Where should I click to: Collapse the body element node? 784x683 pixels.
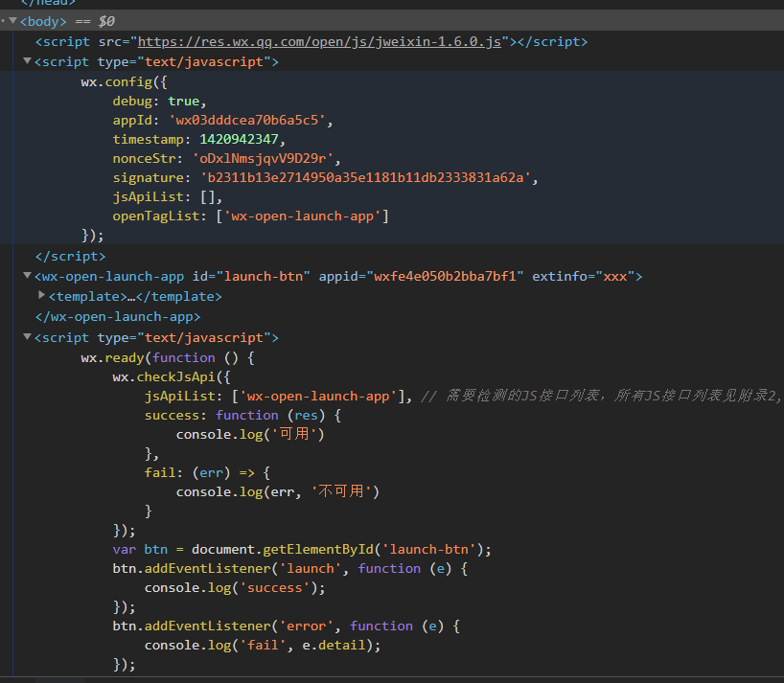click(x=13, y=21)
